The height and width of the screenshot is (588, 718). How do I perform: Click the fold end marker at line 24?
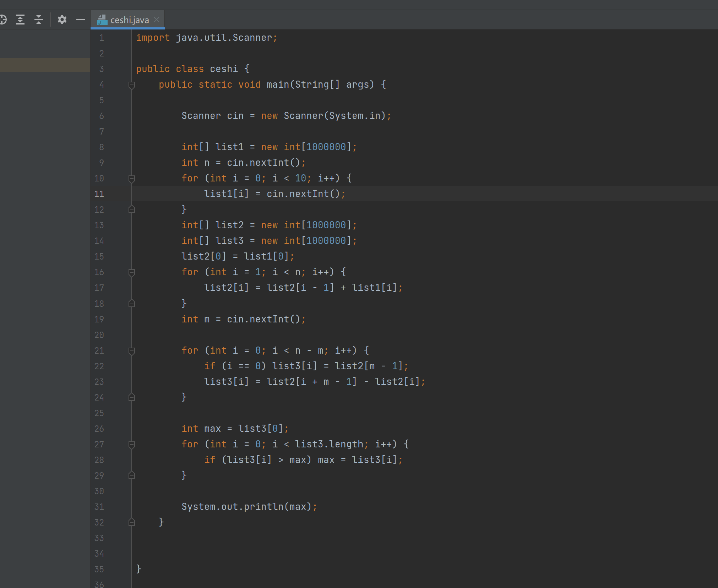click(132, 397)
